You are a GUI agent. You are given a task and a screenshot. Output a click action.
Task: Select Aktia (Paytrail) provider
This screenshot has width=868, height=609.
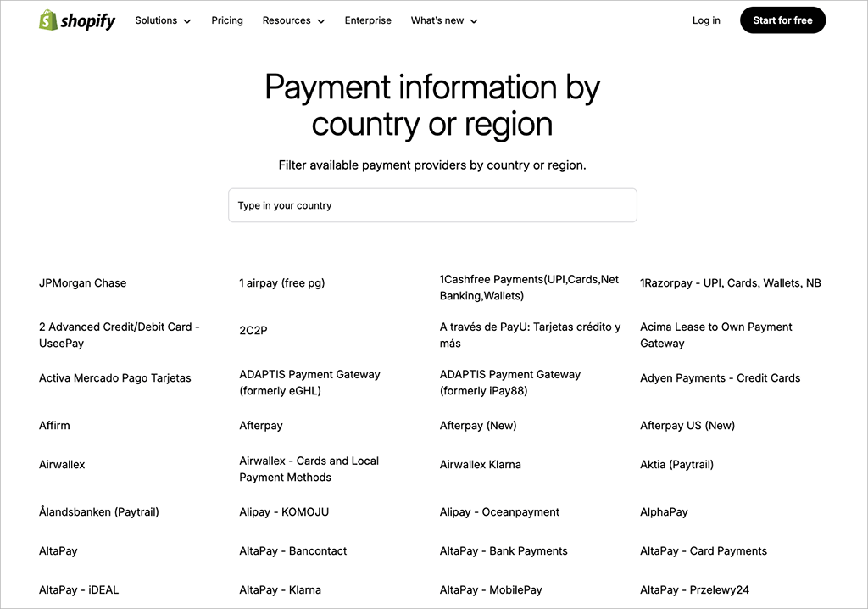click(x=676, y=465)
